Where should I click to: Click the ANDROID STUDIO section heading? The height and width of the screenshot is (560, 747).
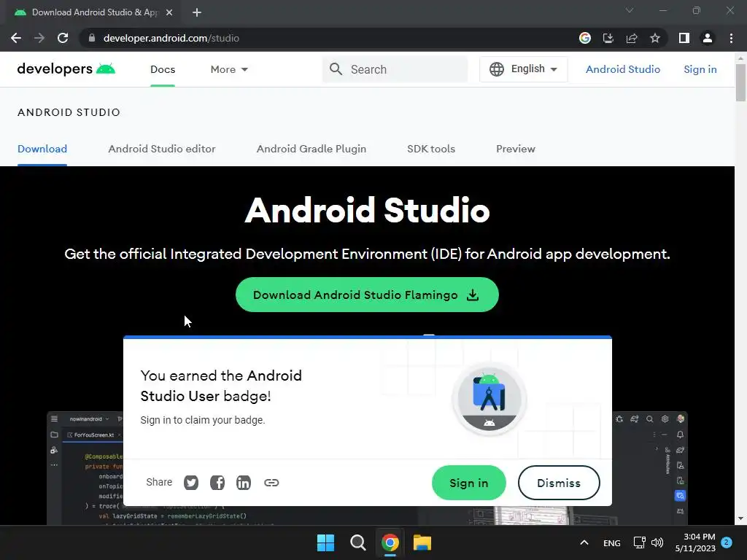(x=69, y=112)
